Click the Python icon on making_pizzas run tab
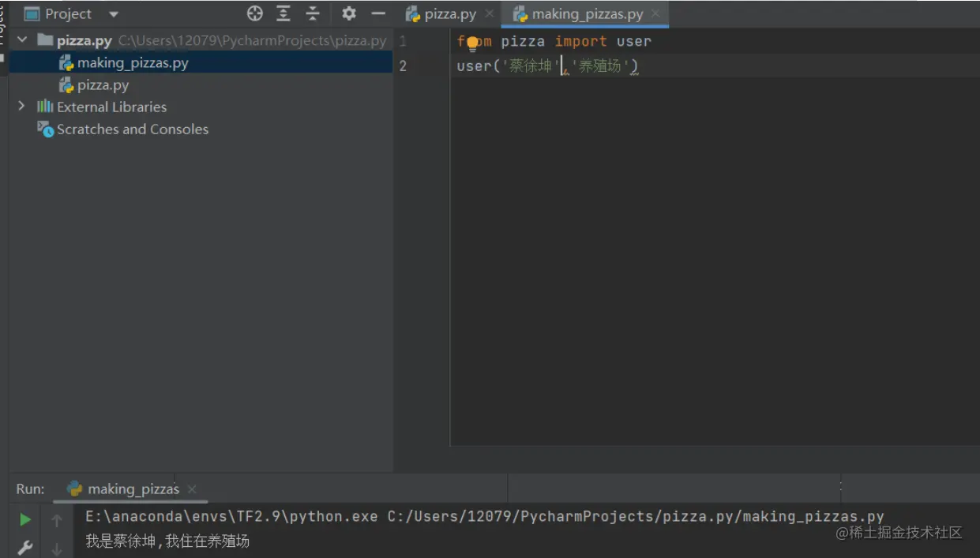 [x=75, y=489]
